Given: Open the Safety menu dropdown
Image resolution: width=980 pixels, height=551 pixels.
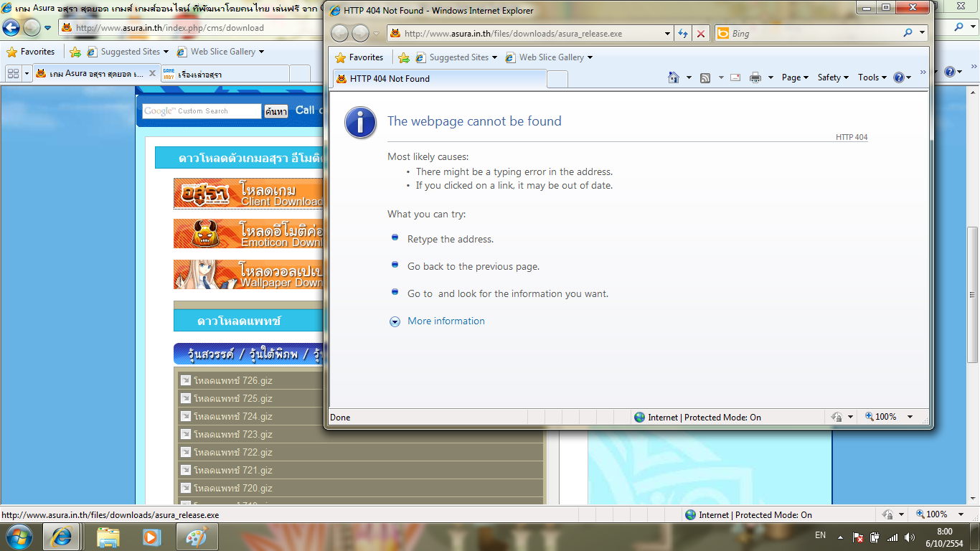Looking at the screenshot, I should pyautogui.click(x=833, y=77).
